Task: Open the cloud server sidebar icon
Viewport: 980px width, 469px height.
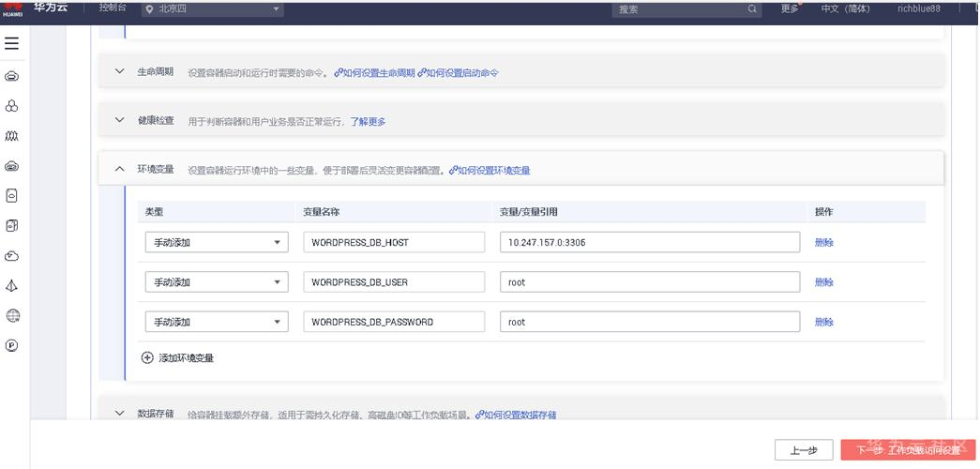Action: (x=11, y=76)
